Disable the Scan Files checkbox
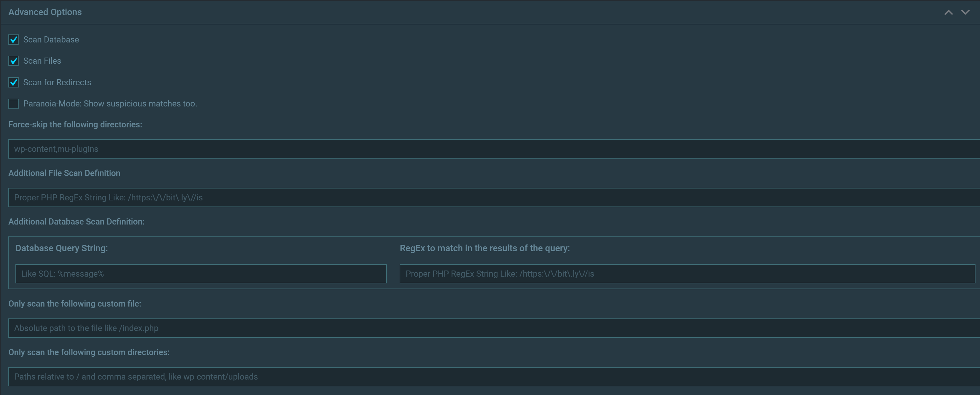The height and width of the screenshot is (395, 980). (x=14, y=61)
